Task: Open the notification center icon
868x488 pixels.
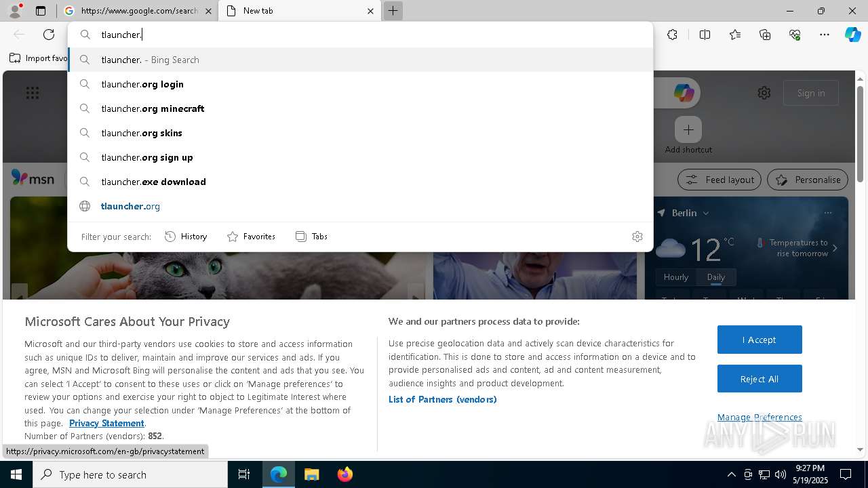Action: tap(846, 474)
